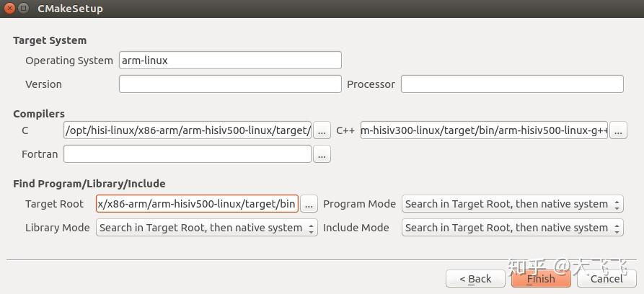Image resolution: width=644 pixels, height=294 pixels.
Task: Open the C++ compiler browse button
Action: (618, 130)
